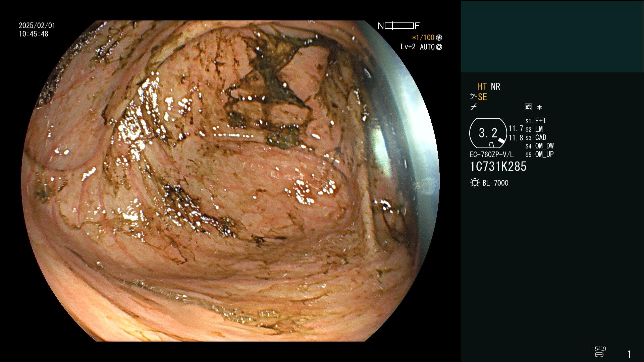
Task: Click the S3 CAD switch assignment
Action: coord(536,137)
